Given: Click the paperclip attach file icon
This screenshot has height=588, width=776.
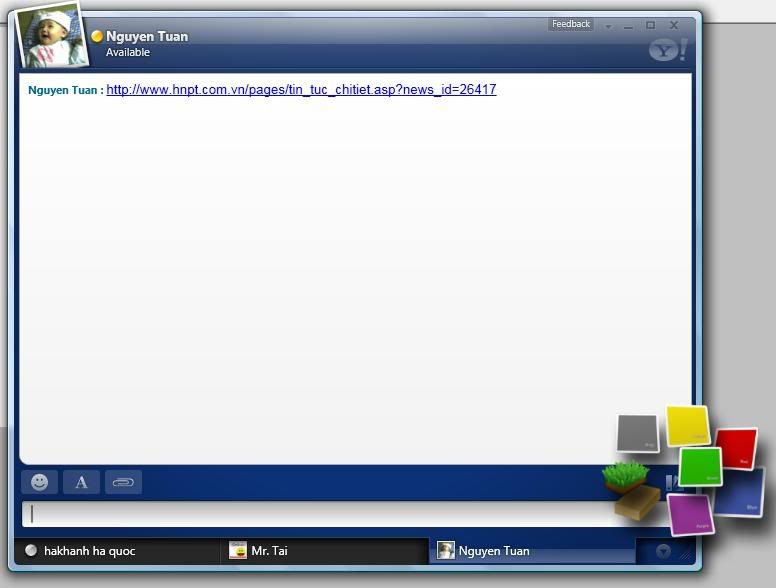Looking at the screenshot, I should pos(123,482).
